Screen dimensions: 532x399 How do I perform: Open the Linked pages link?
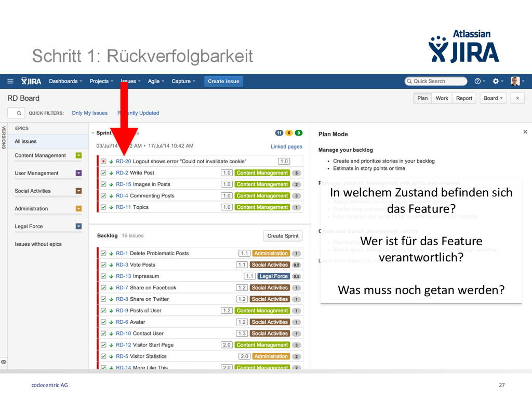(x=286, y=147)
